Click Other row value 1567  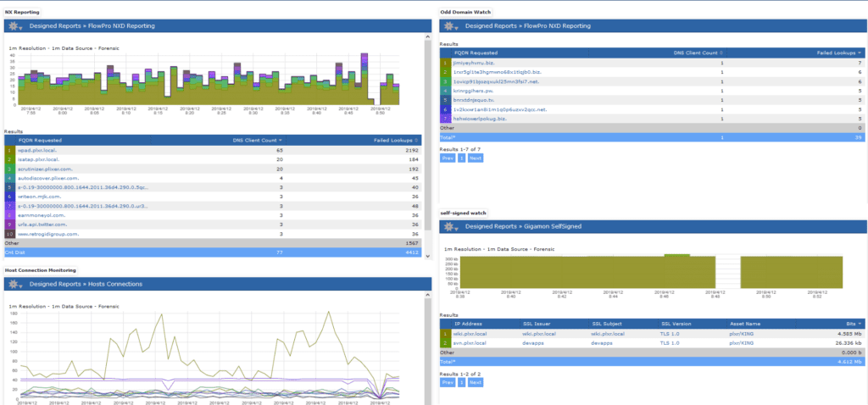click(x=411, y=243)
